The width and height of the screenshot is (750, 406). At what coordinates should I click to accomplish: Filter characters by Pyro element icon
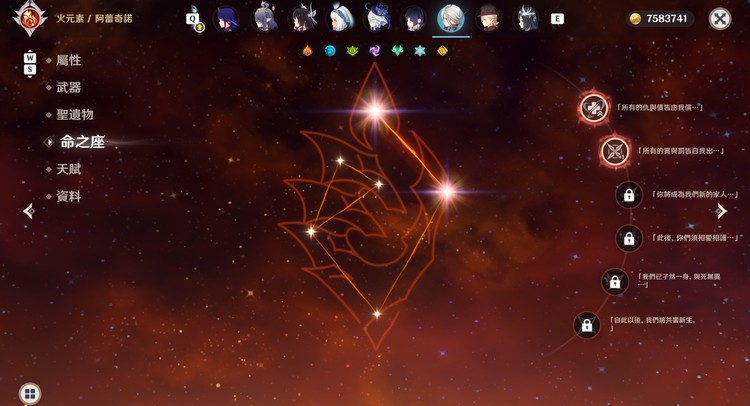pyautogui.click(x=308, y=50)
